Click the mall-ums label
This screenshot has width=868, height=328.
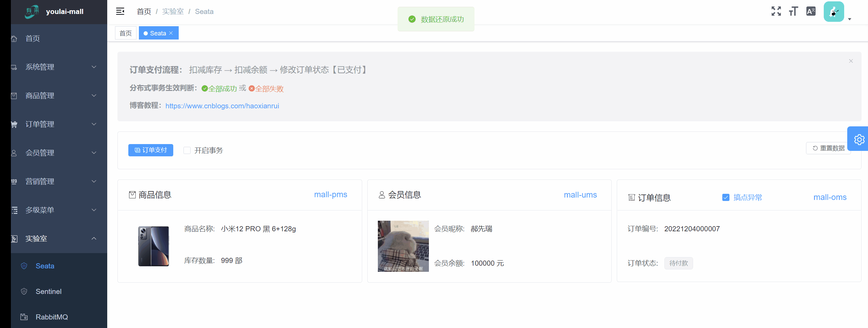580,195
